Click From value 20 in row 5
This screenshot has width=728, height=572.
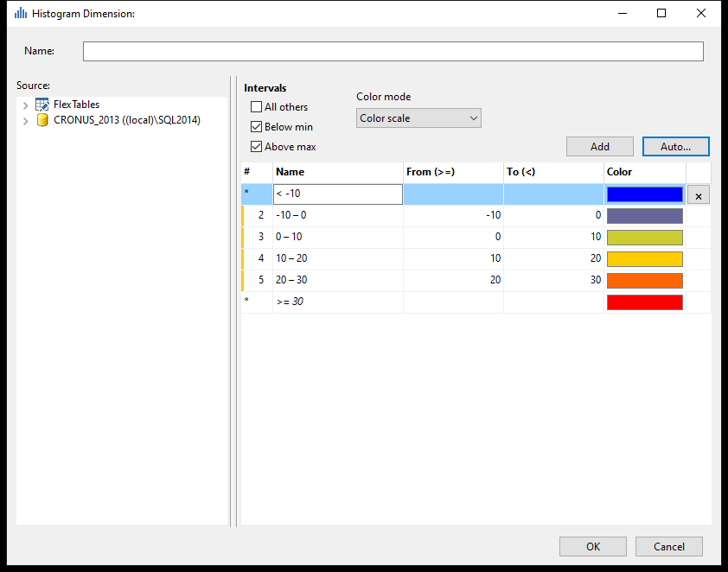tap(453, 280)
